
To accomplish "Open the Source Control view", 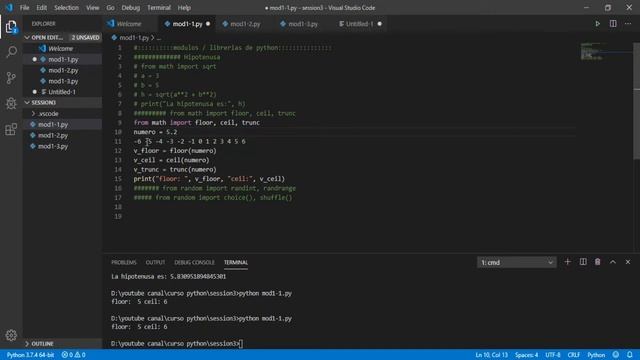I will pos(11,78).
